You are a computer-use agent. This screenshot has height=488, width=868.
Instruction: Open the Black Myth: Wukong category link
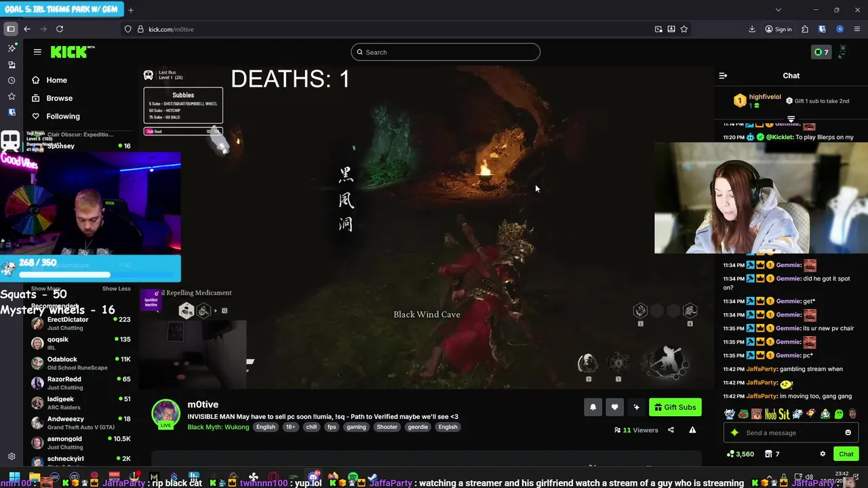pos(218,427)
